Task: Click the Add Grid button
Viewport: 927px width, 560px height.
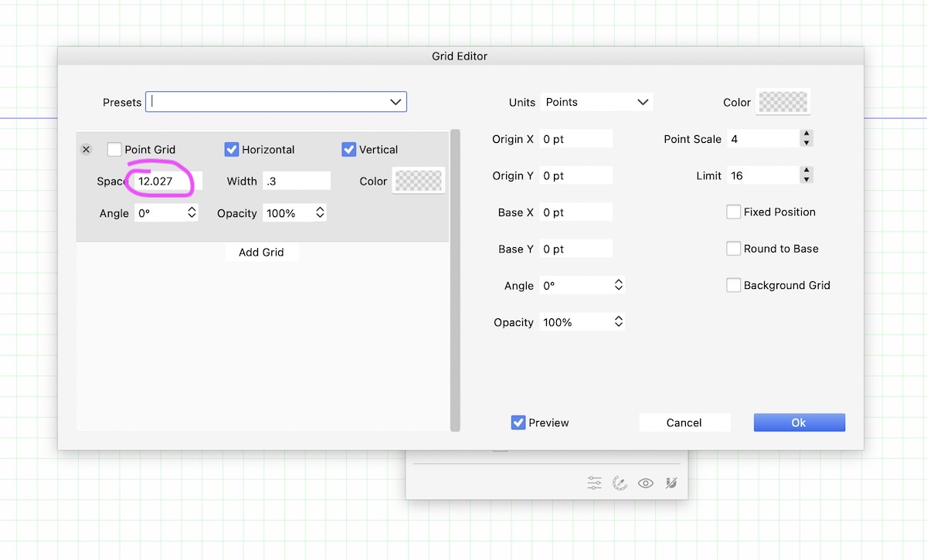Action: [261, 253]
